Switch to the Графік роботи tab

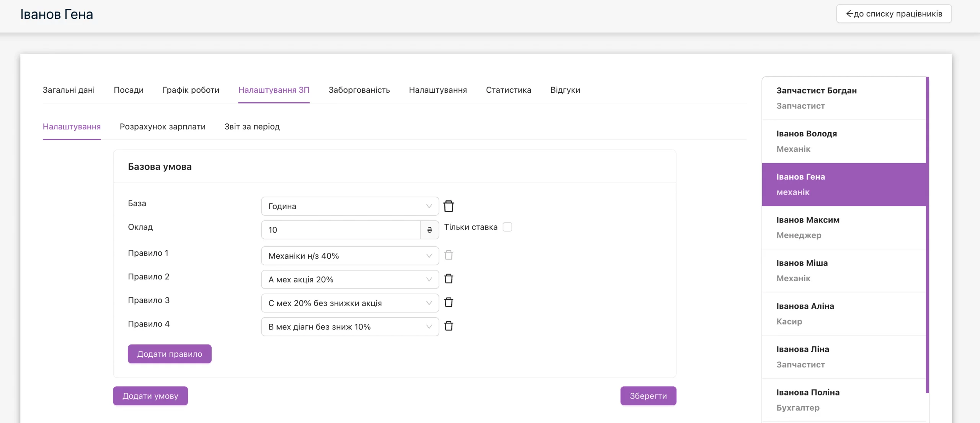pos(191,90)
